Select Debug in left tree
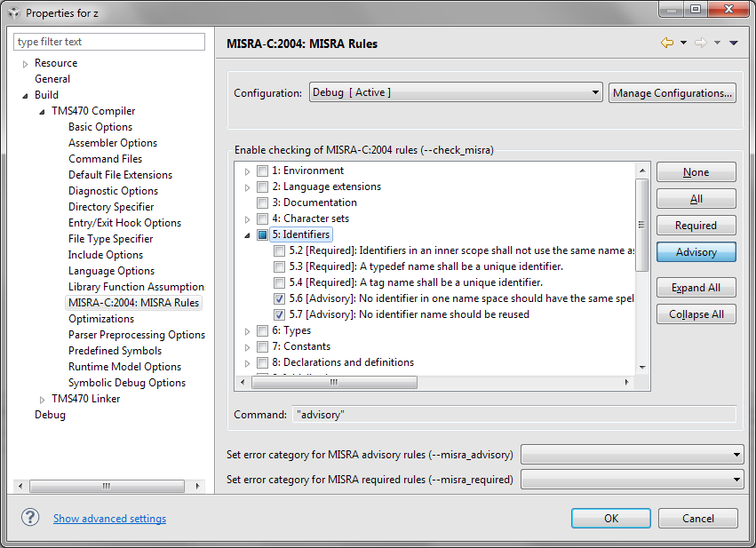 50,415
